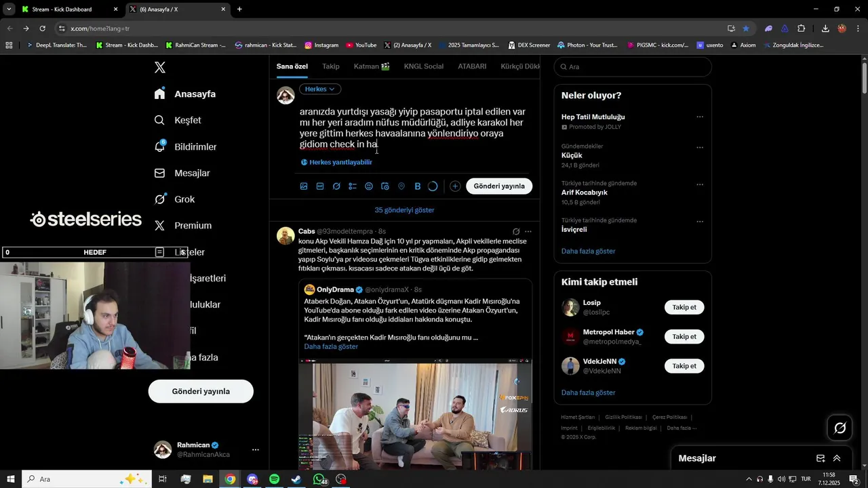Click the Grok enhance icon in composer
This screenshot has height=488, width=868.
336,186
